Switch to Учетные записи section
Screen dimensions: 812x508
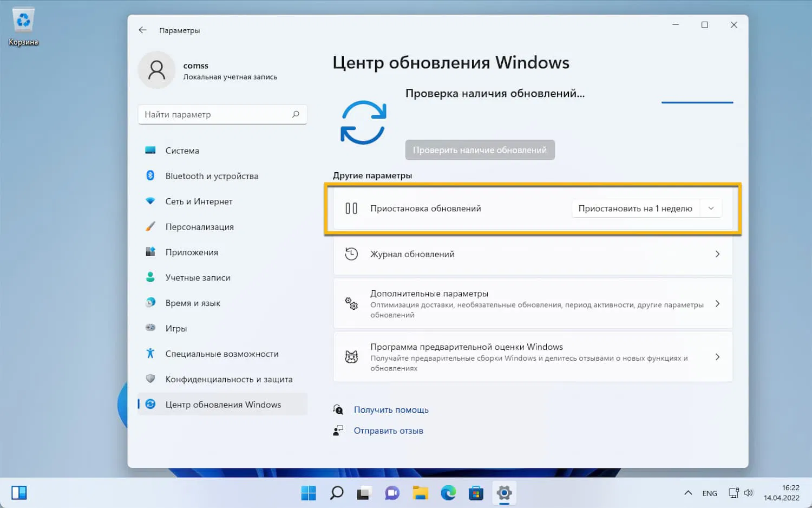click(222, 278)
